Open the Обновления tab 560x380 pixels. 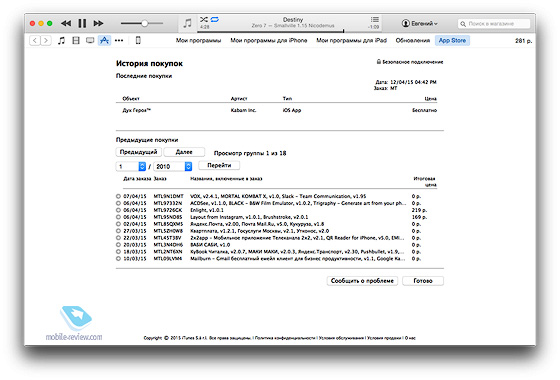412,40
